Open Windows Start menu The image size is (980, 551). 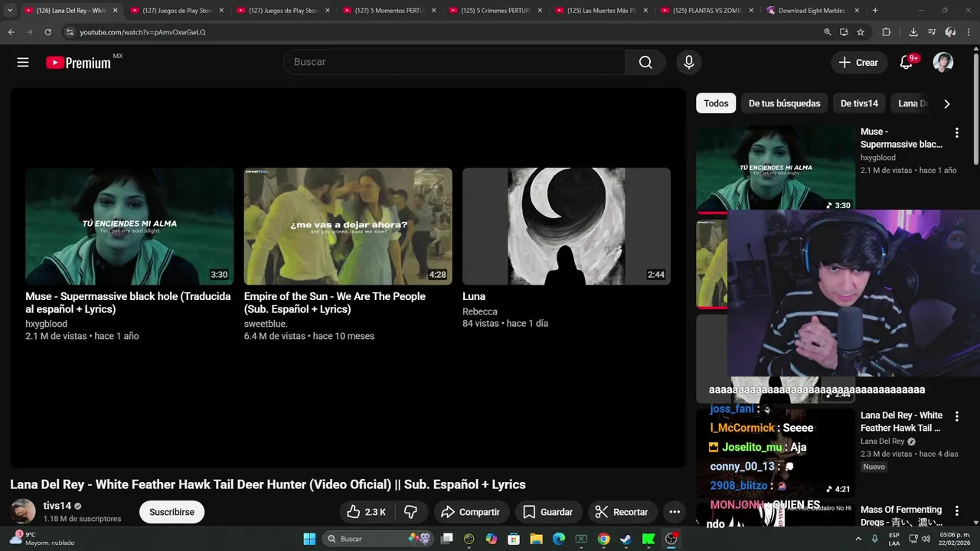tap(309, 539)
